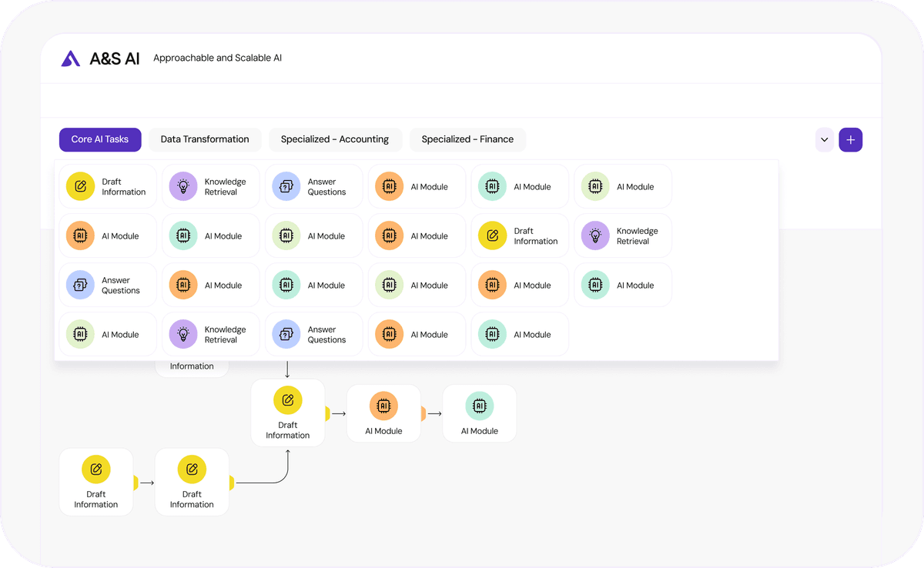
Task: Click the purple plus button to add a category
Action: [850, 139]
